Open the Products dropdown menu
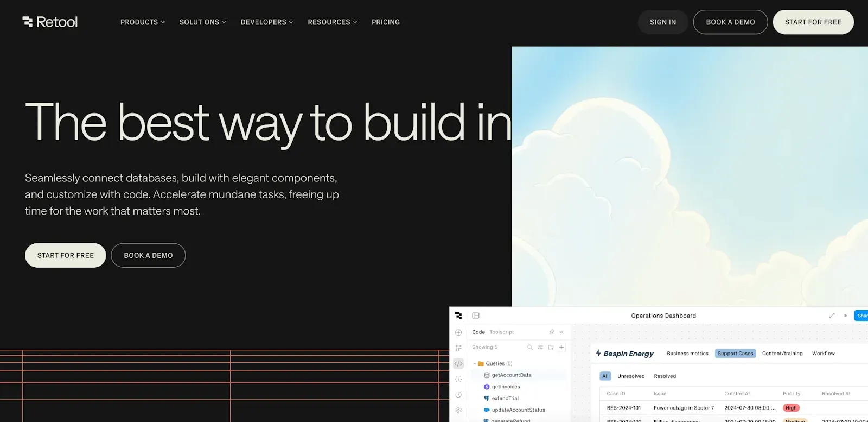 (x=143, y=22)
